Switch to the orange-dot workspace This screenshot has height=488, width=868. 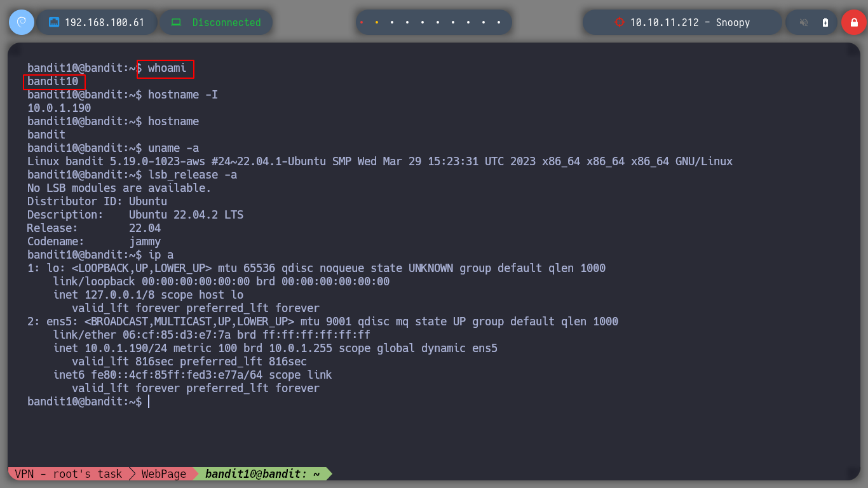coord(377,22)
